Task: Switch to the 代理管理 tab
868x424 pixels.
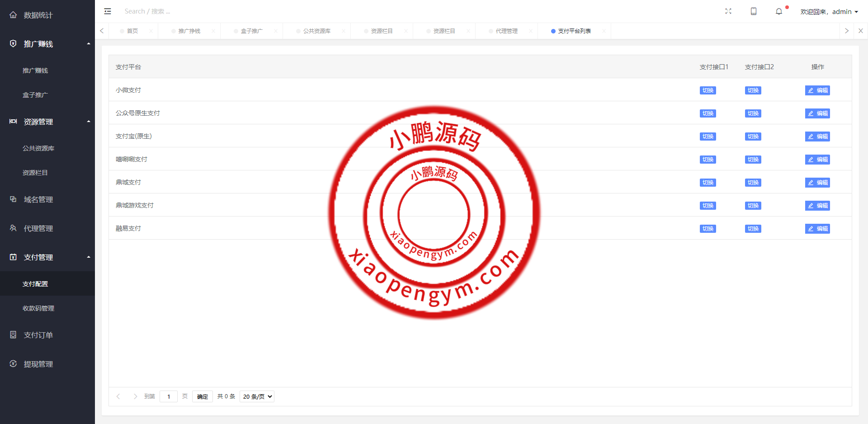Action: [x=506, y=31]
